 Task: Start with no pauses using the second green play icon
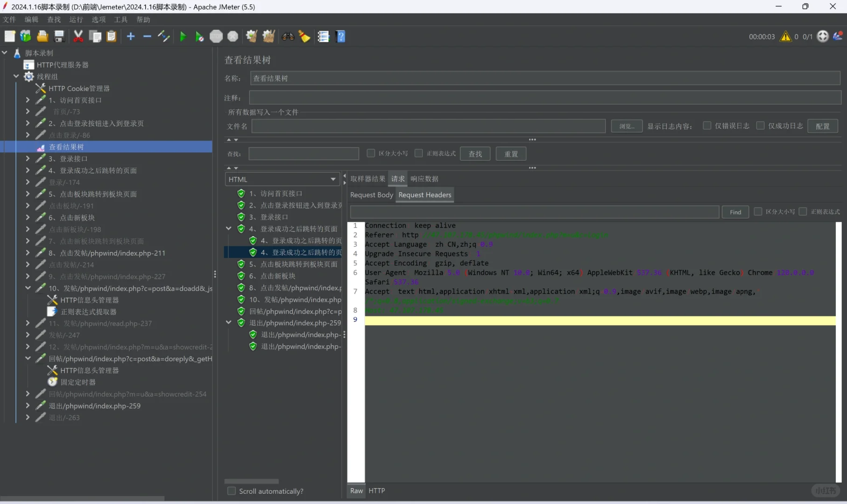tap(199, 36)
